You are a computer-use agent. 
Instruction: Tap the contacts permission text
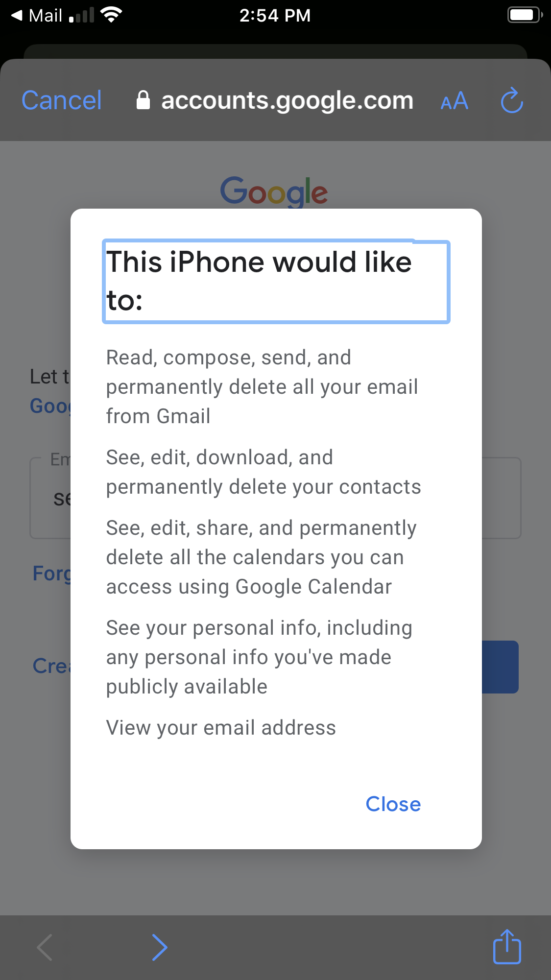point(264,472)
